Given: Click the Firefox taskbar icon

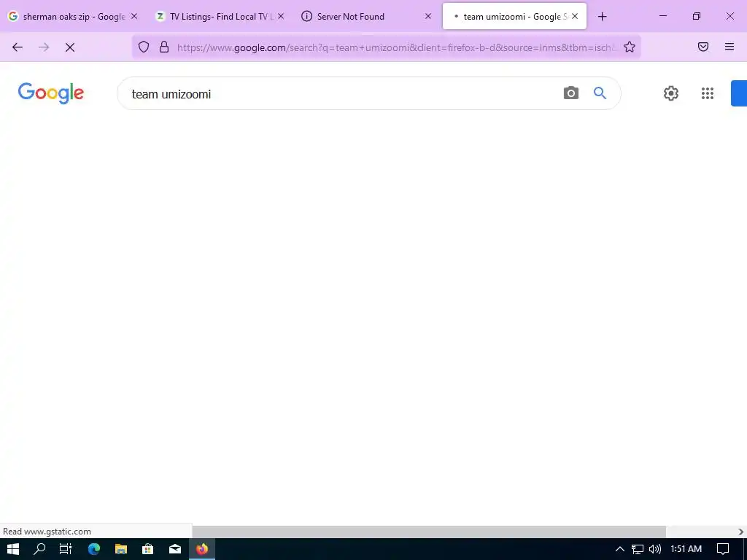Looking at the screenshot, I should point(202,549).
